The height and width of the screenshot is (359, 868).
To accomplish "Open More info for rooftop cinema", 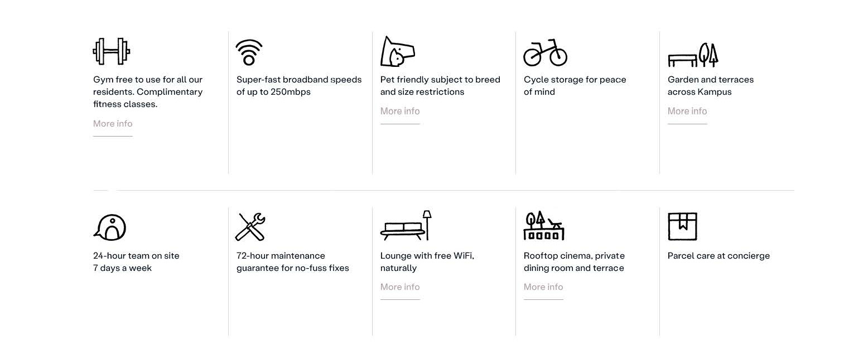I will [543, 287].
